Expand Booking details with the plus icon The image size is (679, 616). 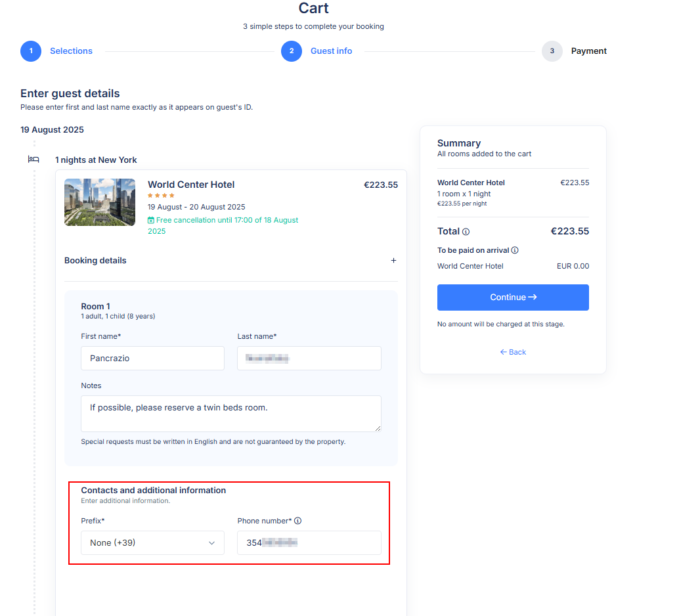[x=393, y=260]
